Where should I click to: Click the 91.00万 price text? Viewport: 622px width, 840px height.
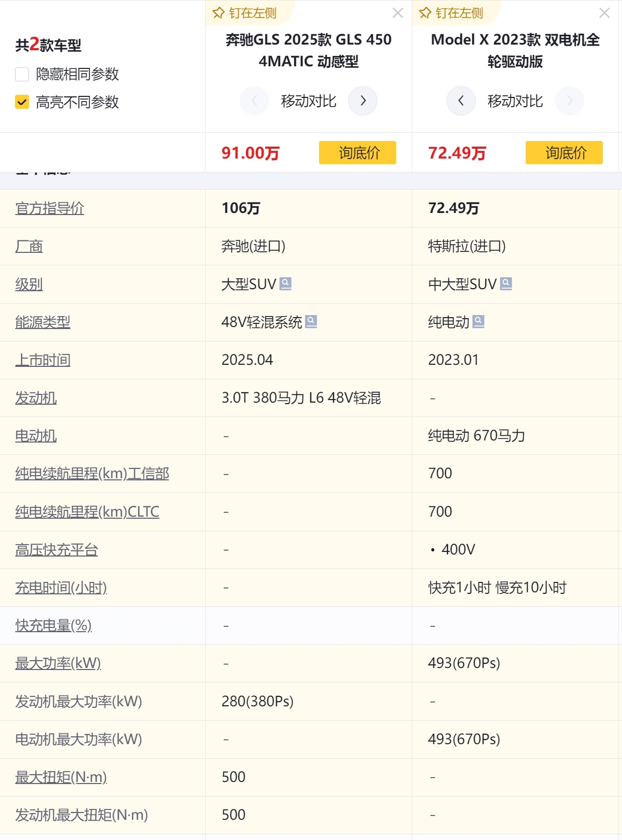coord(251,153)
